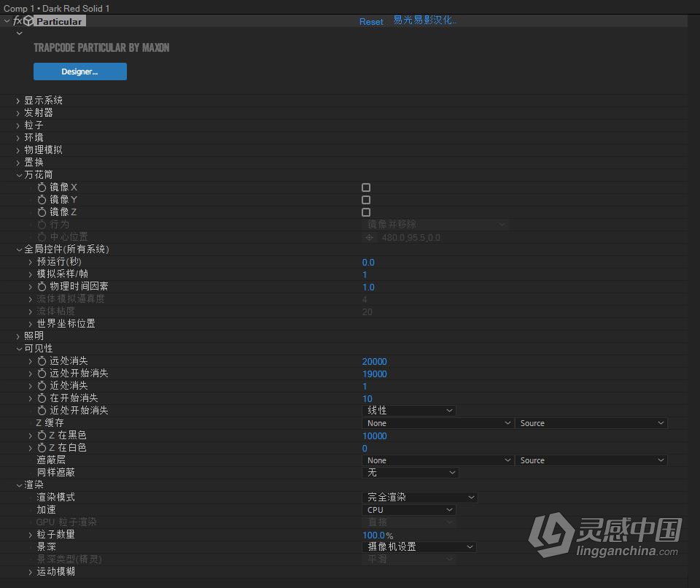
Task: Open the 近处开始消失 线性 dropdown
Action: point(409,411)
